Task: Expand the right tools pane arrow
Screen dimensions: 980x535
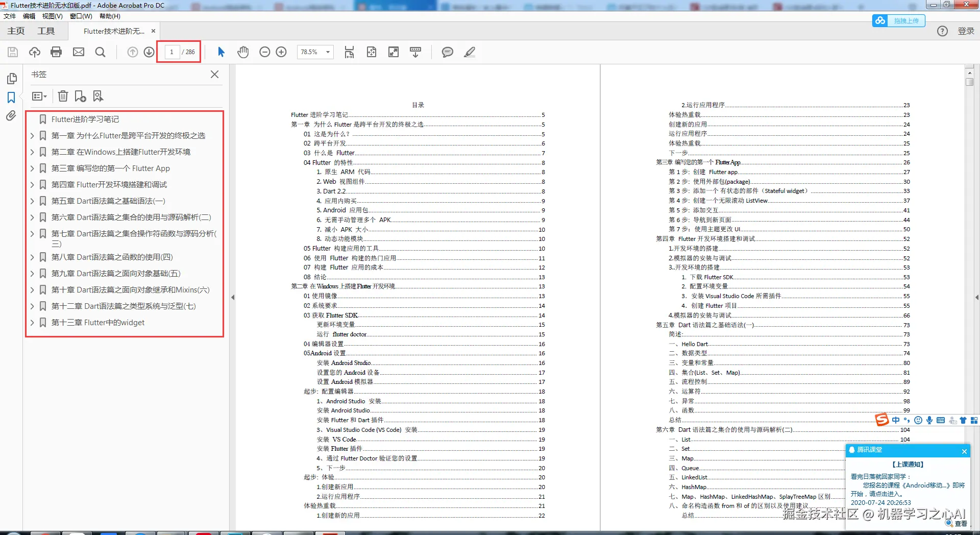Action: pos(976,297)
